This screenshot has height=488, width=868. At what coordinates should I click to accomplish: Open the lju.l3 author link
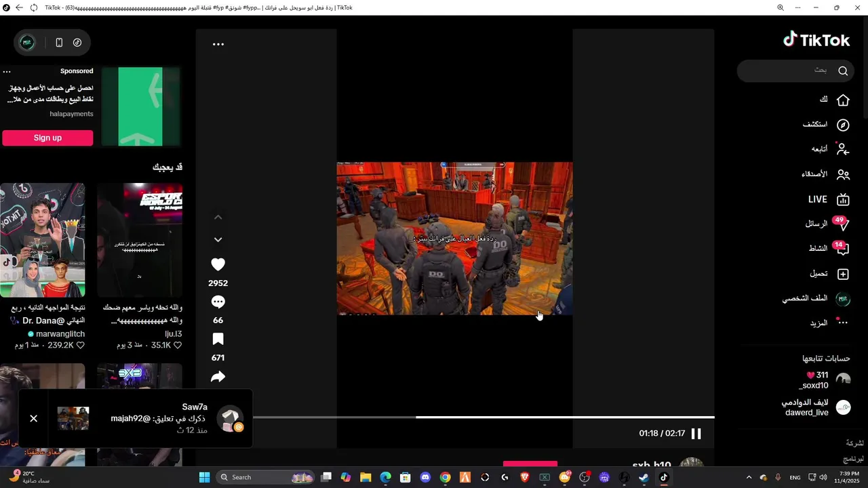point(174,334)
